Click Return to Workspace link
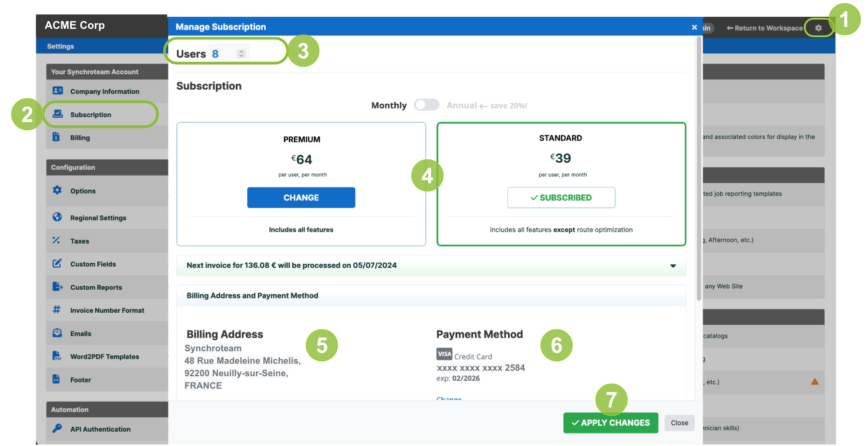Image resolution: width=868 pixels, height=446 pixels. click(x=764, y=28)
